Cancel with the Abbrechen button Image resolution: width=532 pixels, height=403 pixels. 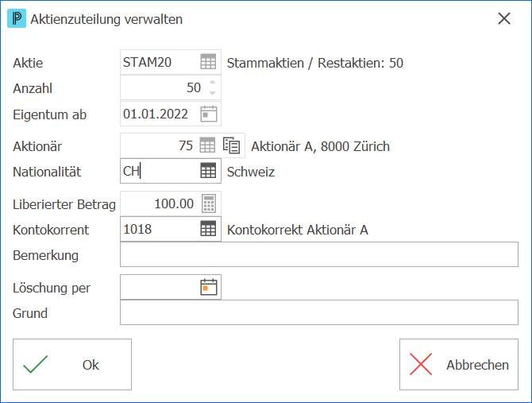459,364
